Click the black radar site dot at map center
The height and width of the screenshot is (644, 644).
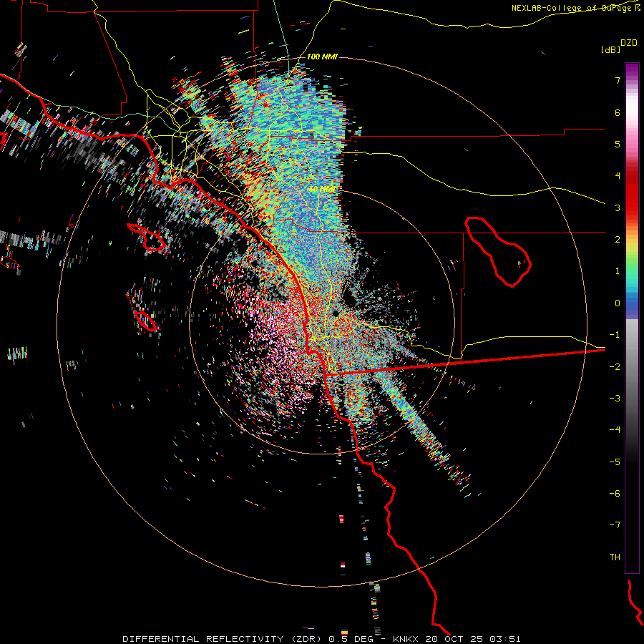[x=336, y=314]
